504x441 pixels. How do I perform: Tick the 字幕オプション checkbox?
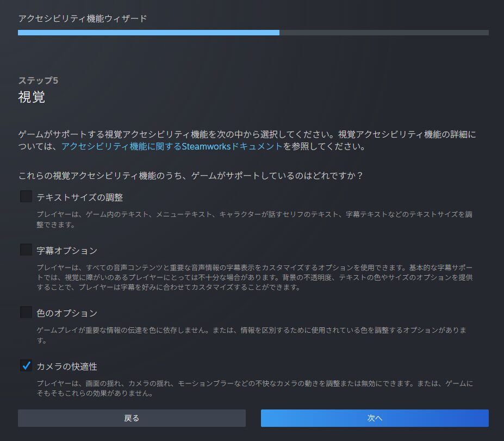point(26,250)
